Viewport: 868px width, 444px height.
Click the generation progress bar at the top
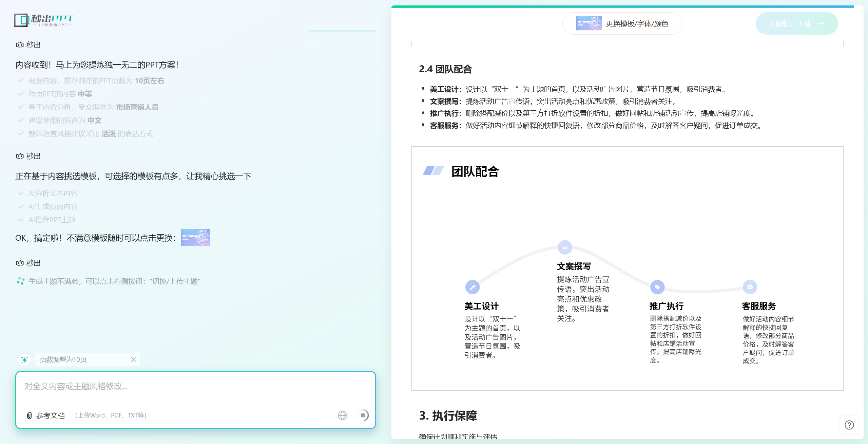(x=622, y=6)
